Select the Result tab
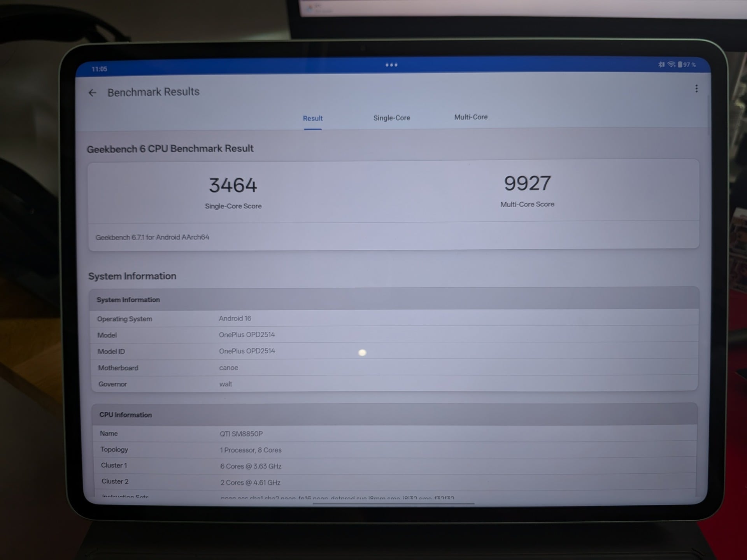 coord(313,118)
